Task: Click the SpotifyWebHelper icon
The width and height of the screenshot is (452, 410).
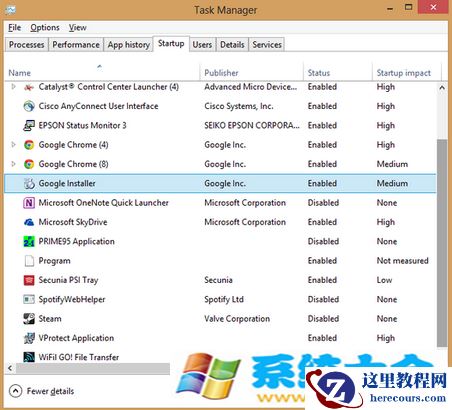Action: tap(29, 300)
